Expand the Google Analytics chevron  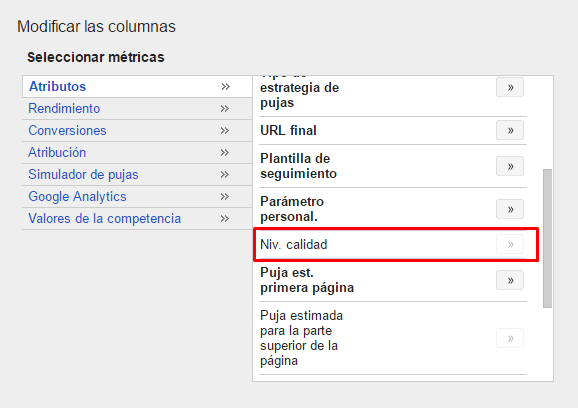pos(225,196)
